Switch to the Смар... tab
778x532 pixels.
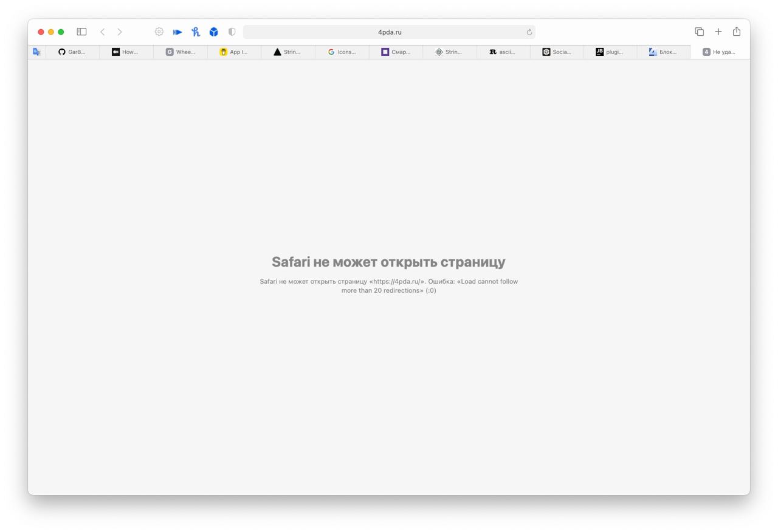pyautogui.click(x=396, y=52)
